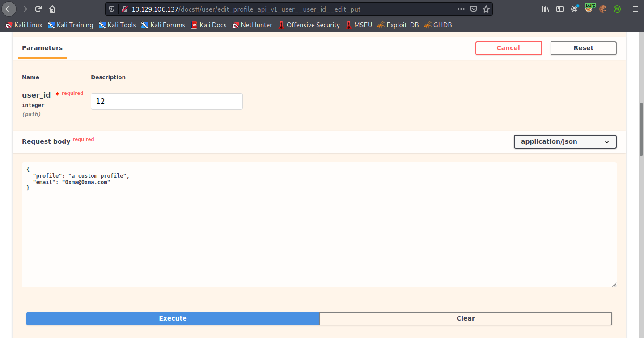
Task: Click the insecure connection lock icon
Action: point(125,9)
